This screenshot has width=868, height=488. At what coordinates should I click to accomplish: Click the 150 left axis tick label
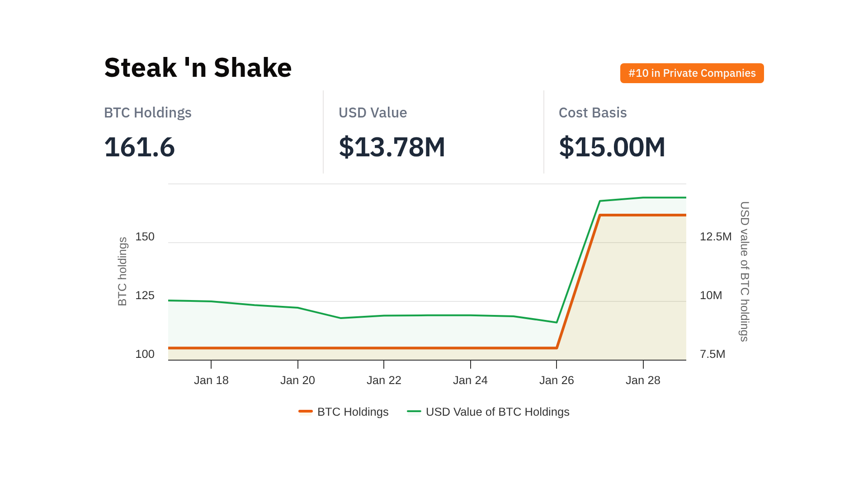coord(145,237)
